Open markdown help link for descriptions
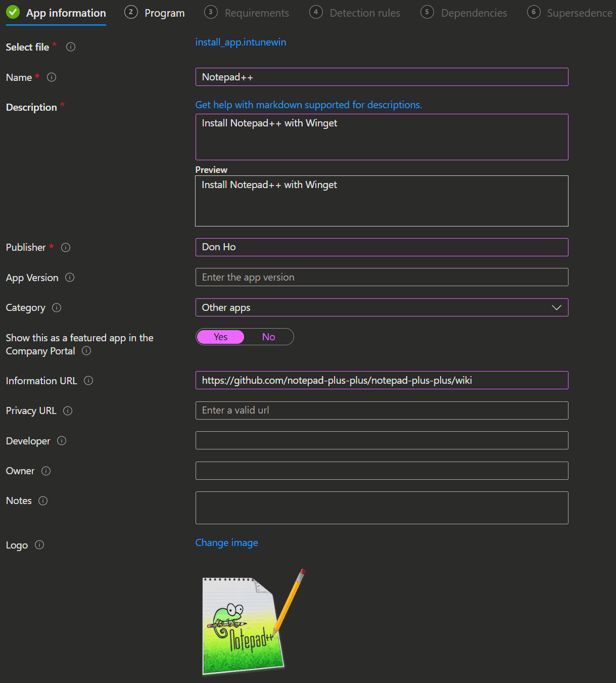 pyautogui.click(x=308, y=105)
